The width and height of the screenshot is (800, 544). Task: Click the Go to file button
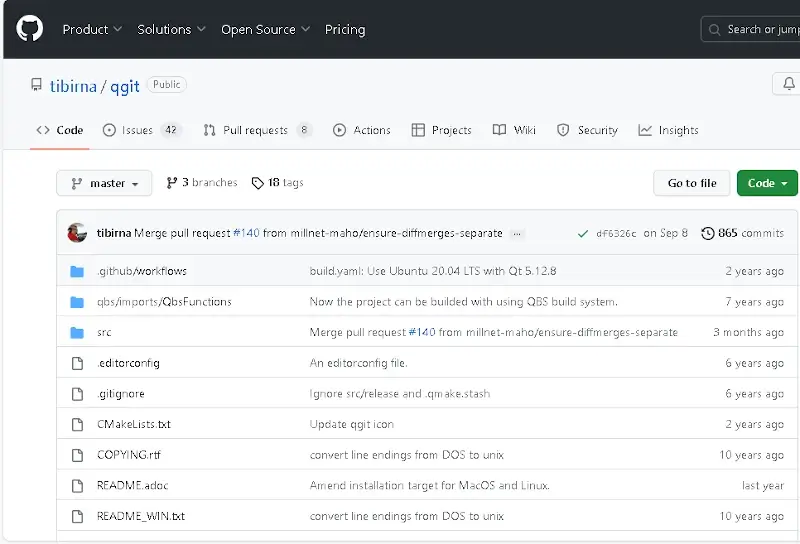[x=692, y=183]
